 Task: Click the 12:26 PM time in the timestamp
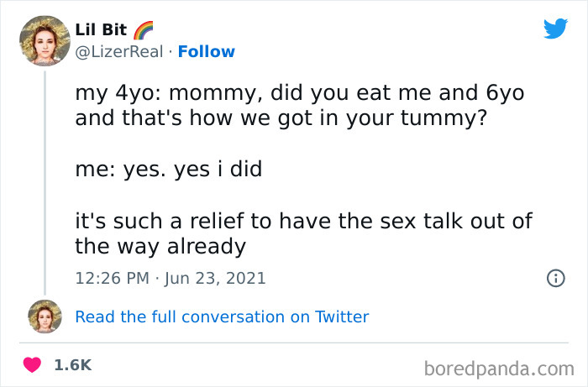[x=111, y=277]
